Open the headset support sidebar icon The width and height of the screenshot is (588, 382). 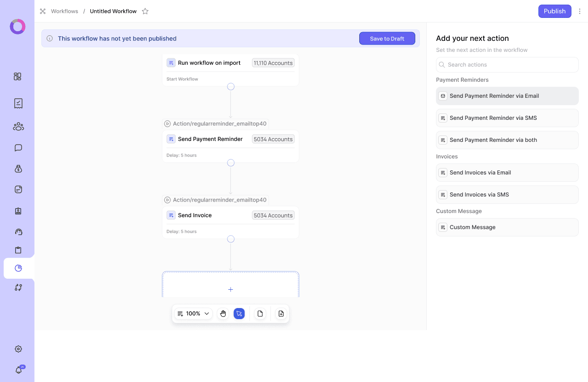tap(18, 232)
